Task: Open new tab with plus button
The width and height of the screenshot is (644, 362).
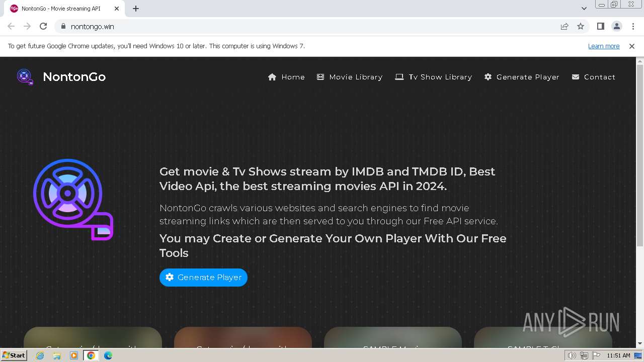Action: [x=136, y=9]
